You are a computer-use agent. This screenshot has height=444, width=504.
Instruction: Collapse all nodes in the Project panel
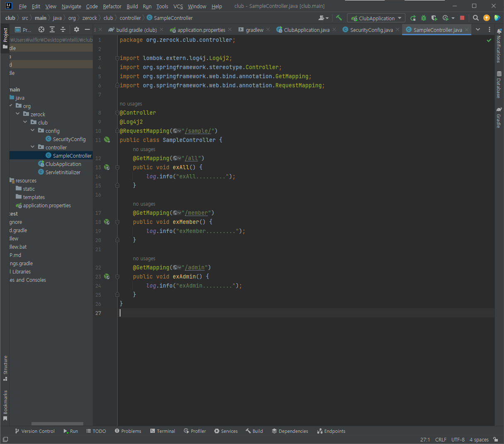coord(63,29)
